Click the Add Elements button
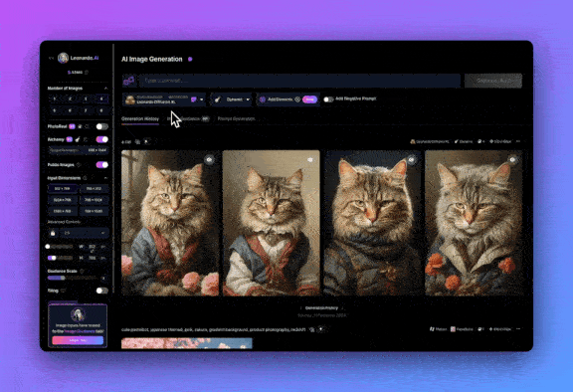573x392 pixels. pyautogui.click(x=287, y=99)
